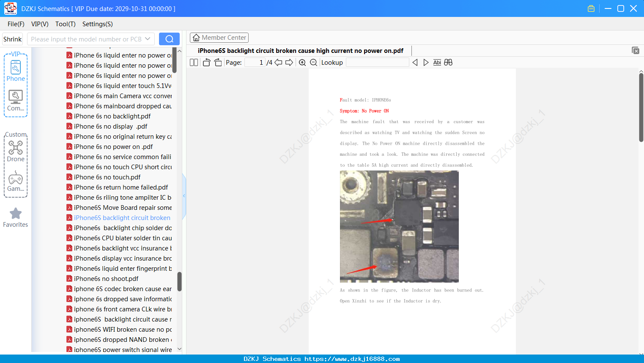
Task: Zoom out of the PDF
Action: (313, 63)
